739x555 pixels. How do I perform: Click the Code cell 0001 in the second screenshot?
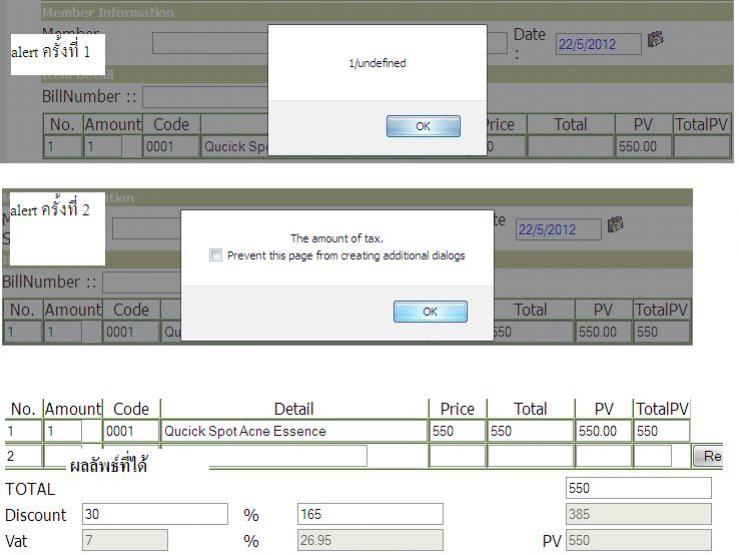(x=131, y=332)
